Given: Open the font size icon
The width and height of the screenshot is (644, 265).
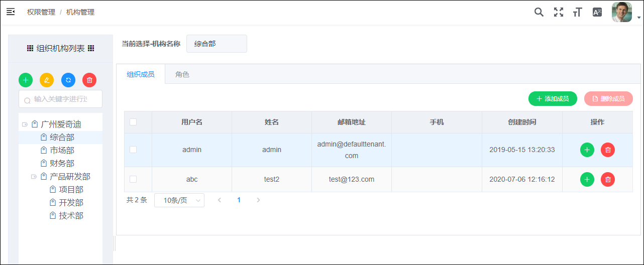Looking at the screenshot, I should (578, 12).
